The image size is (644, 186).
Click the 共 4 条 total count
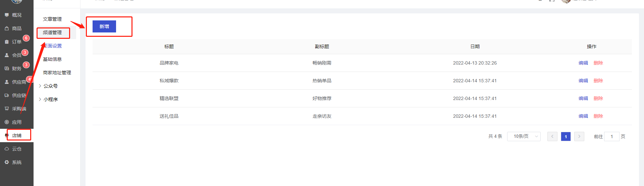(495, 136)
